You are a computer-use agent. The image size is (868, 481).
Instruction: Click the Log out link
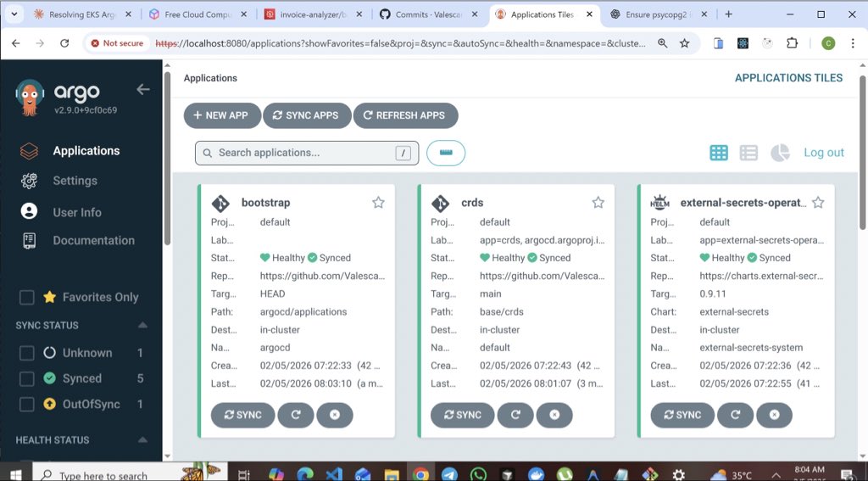click(824, 153)
